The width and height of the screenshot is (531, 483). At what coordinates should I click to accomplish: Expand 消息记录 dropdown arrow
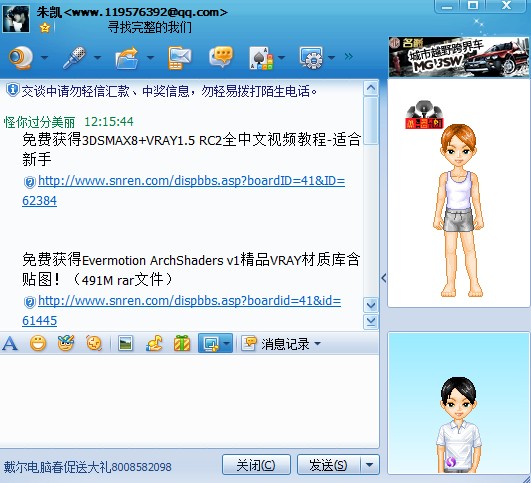click(x=317, y=343)
